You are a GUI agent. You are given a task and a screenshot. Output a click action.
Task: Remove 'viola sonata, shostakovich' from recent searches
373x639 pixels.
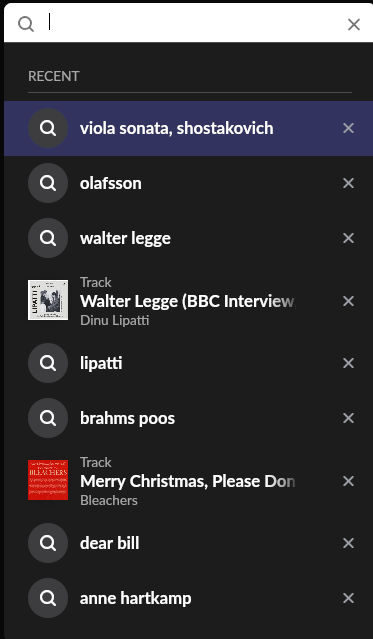[x=348, y=128]
